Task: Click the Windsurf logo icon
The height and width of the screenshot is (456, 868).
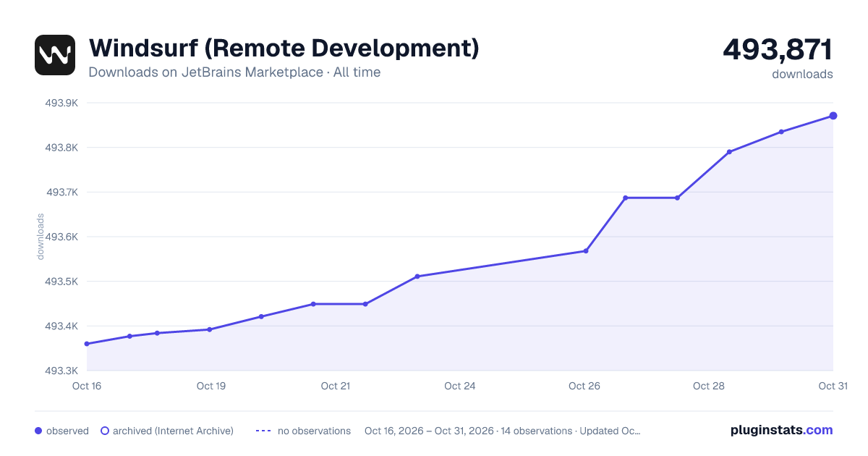Action: tap(55, 55)
